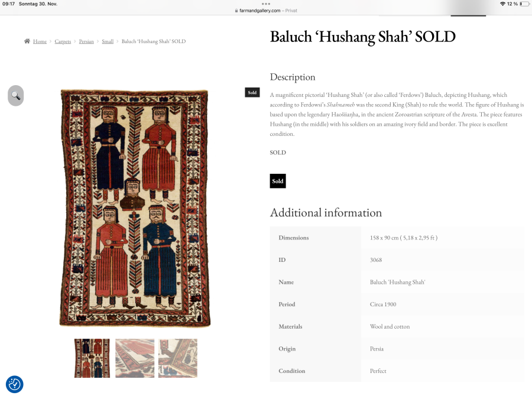The width and height of the screenshot is (532, 399).
Task: Go to Small breadcrumb link
Action: (x=108, y=41)
